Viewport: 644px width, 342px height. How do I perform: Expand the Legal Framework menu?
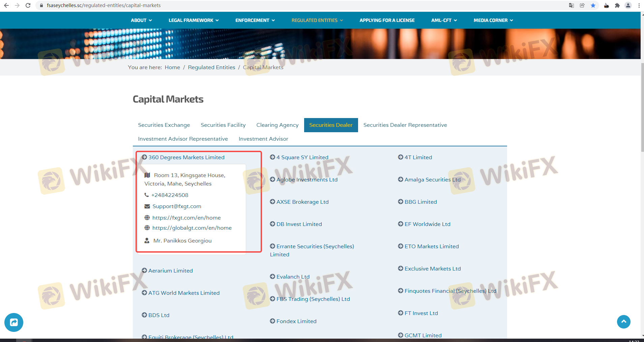pyautogui.click(x=194, y=20)
